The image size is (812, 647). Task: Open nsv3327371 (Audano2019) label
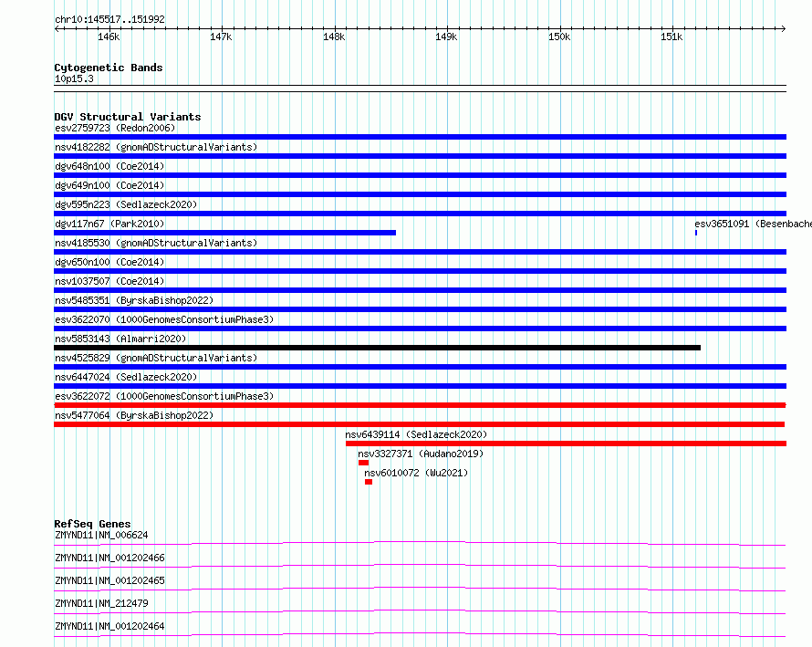coord(421,454)
